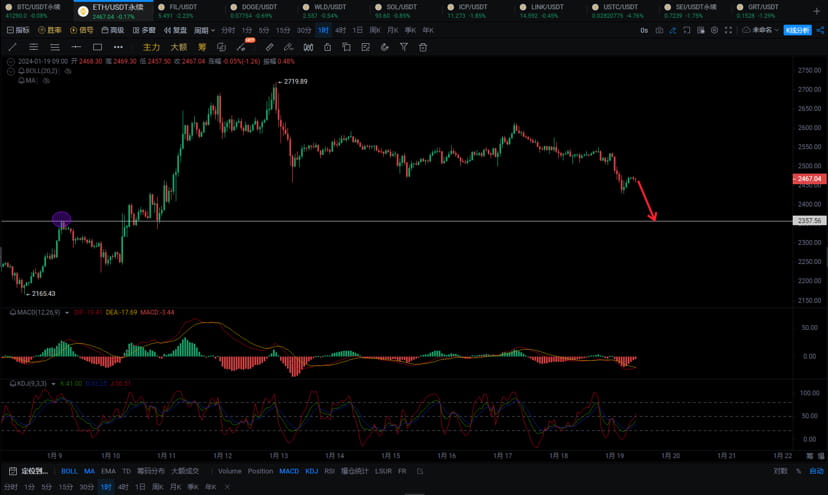Close the bottom timeframe bar with X
Image resolution: width=828 pixels, height=495 pixels.
coord(227,487)
